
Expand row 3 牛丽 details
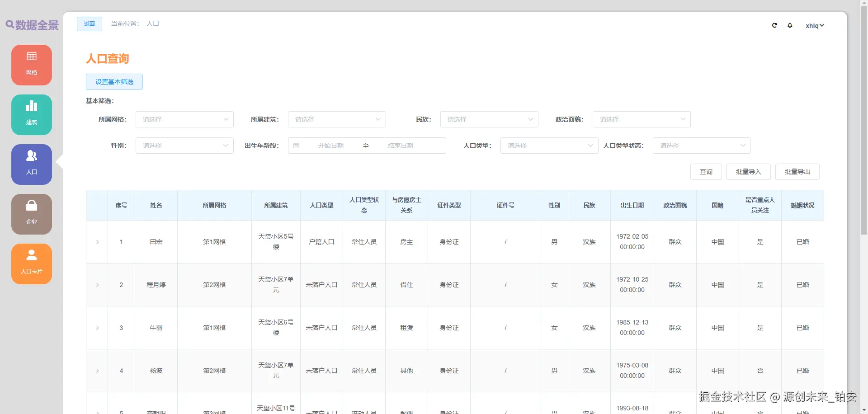tap(97, 328)
